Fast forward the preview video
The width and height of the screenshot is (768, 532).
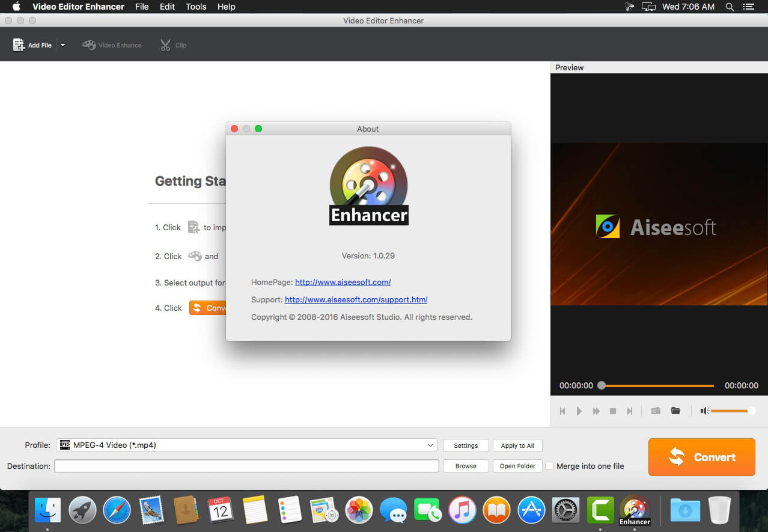point(596,411)
